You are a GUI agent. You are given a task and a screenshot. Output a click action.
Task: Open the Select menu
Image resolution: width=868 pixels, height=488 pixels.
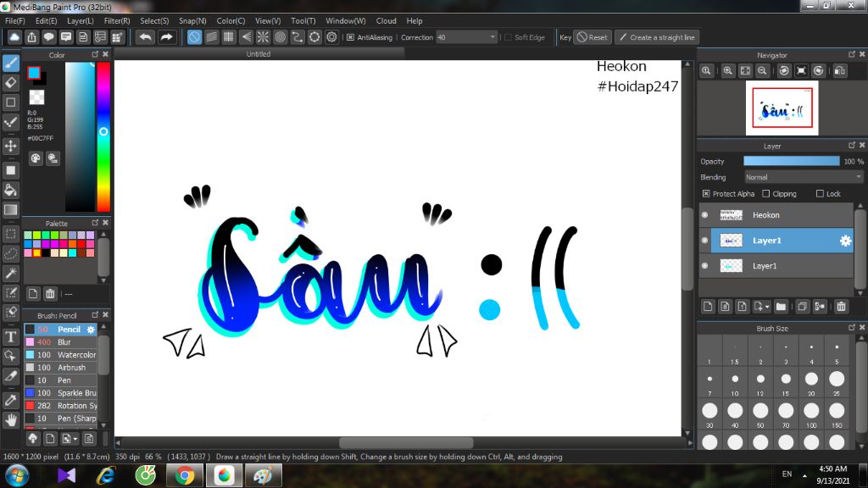(x=154, y=20)
